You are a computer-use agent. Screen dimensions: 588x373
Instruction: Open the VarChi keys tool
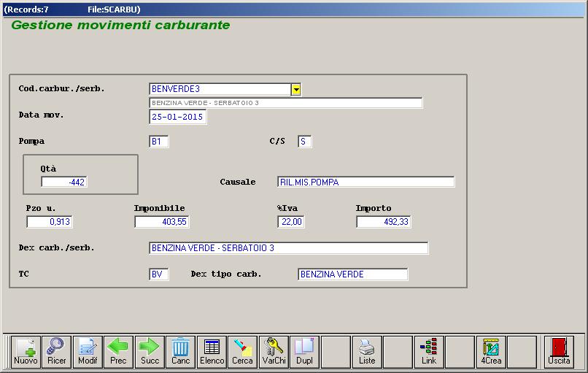click(274, 352)
